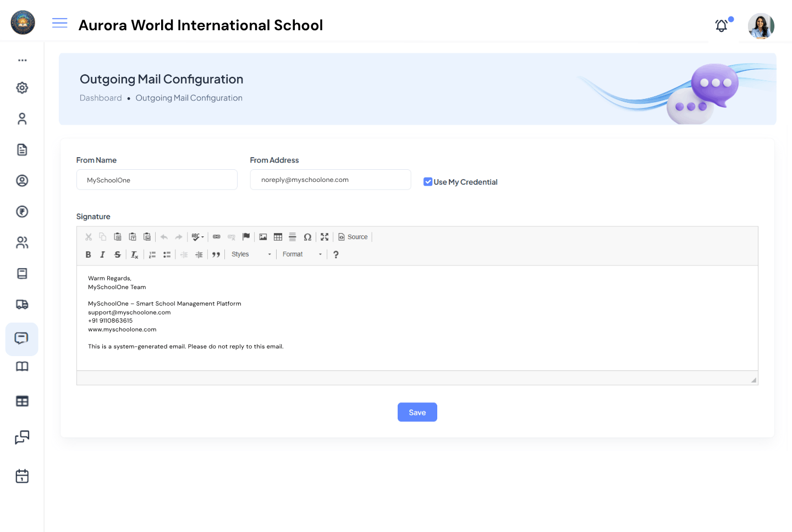This screenshot has height=532, width=792.
Task: Maximize the signature editor
Action: pyautogui.click(x=324, y=236)
